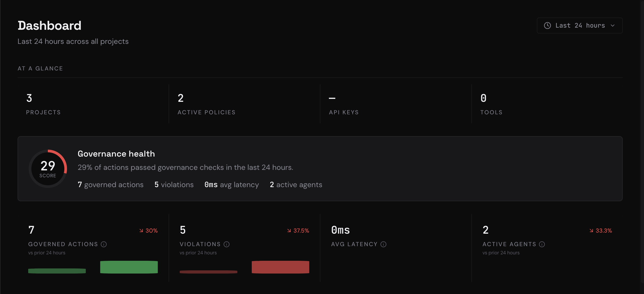Click the bright red violations bar
The width and height of the screenshot is (644, 294).
(x=281, y=267)
